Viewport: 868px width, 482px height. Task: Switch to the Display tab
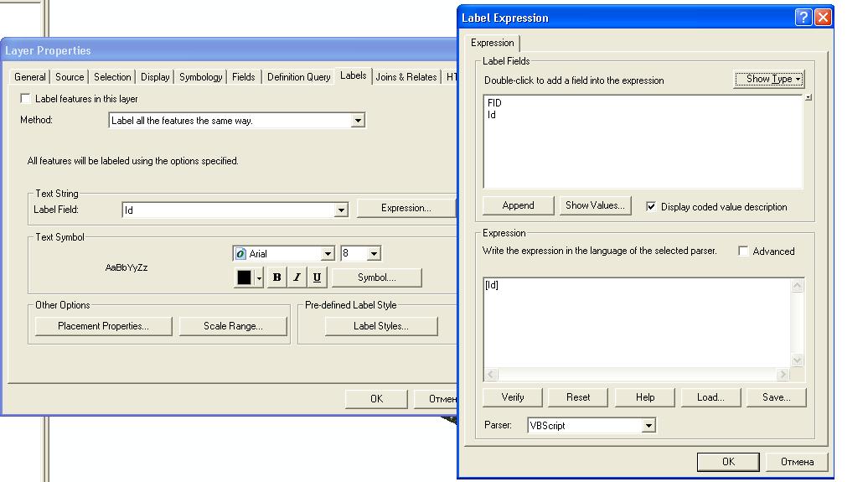155,77
